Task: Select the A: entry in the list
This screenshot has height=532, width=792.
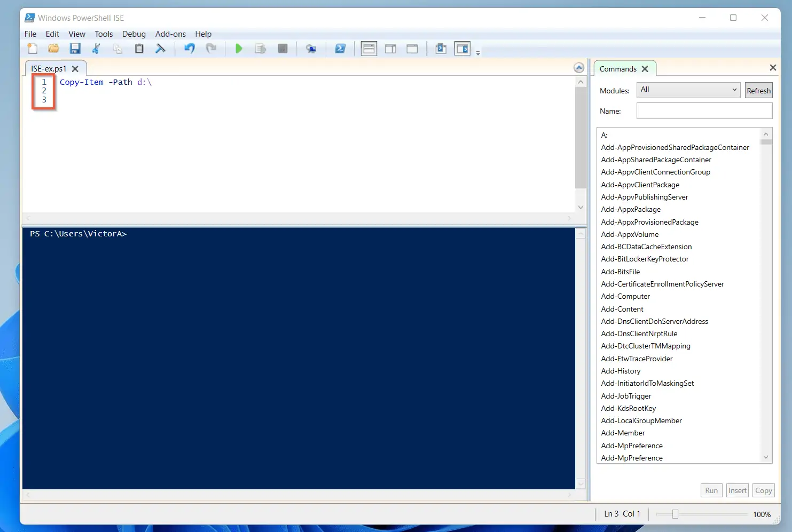Action: [x=604, y=135]
